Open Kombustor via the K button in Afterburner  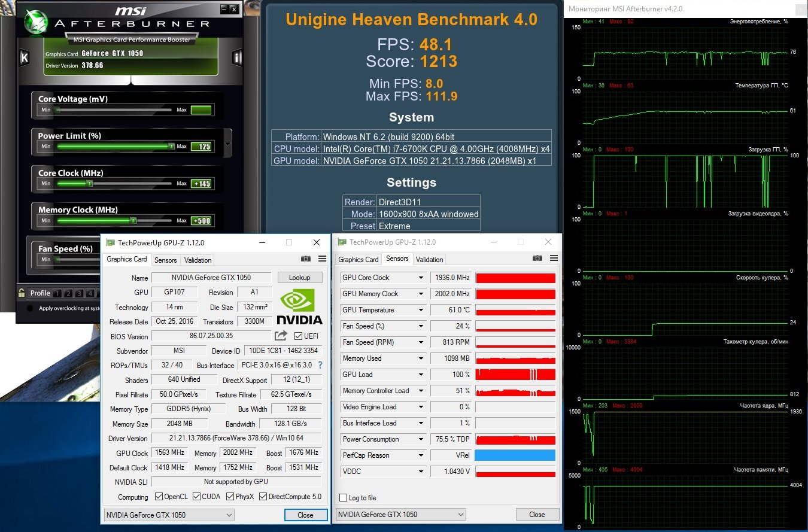click(25, 57)
